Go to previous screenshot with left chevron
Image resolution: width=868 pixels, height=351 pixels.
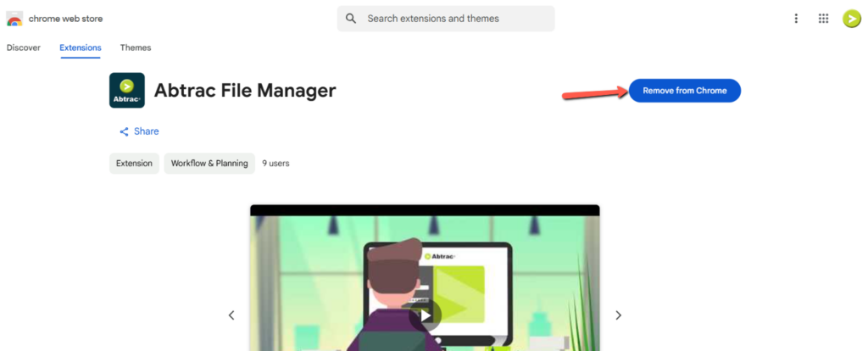[231, 315]
